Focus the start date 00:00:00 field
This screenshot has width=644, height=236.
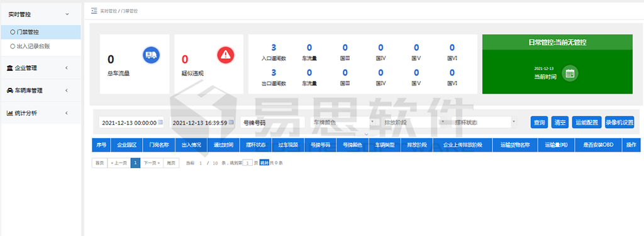pyautogui.click(x=131, y=122)
